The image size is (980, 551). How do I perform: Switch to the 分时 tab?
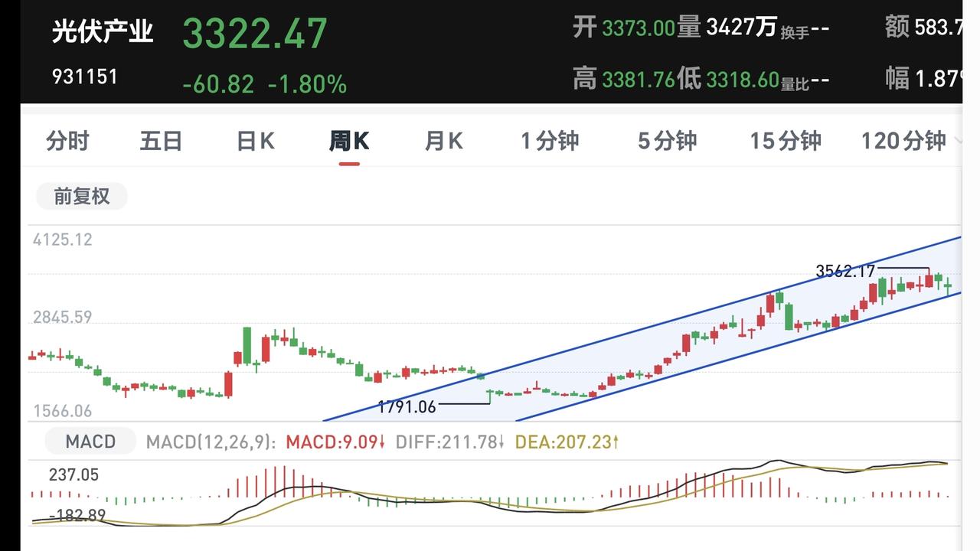click(x=67, y=141)
